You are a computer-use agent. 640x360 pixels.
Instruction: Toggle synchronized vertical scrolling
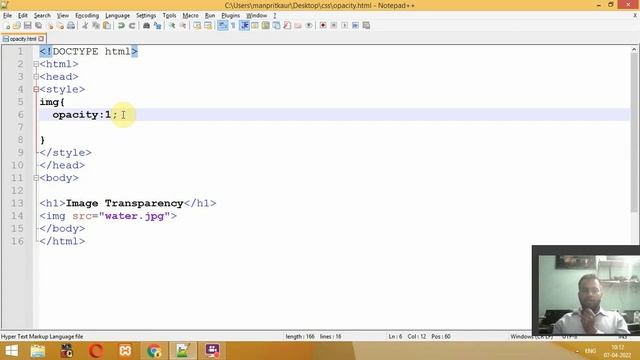(x=197, y=26)
